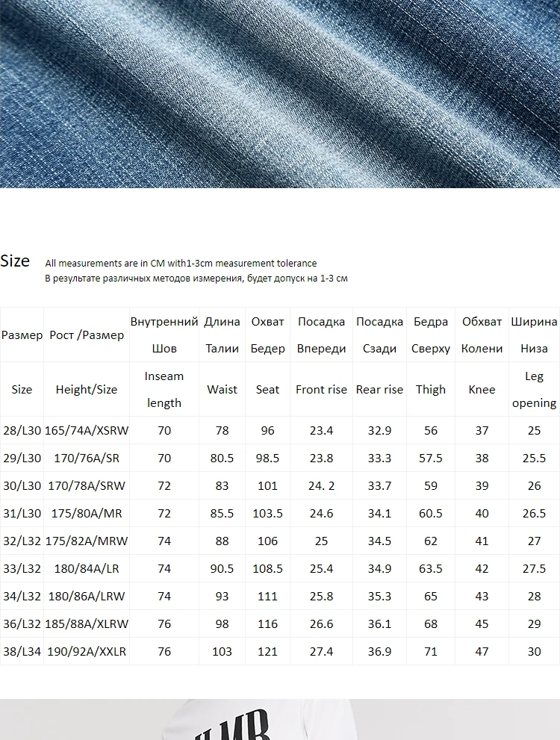Click seat value 103.5
The width and height of the screenshot is (560, 740).
[267, 513]
